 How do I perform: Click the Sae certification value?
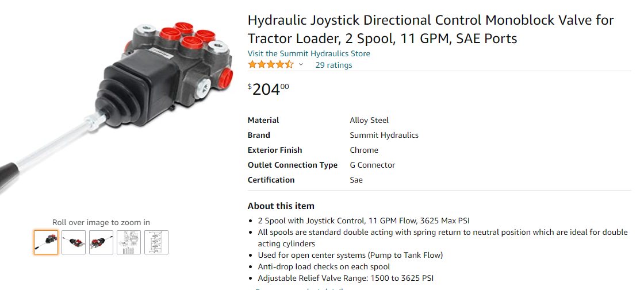point(356,180)
